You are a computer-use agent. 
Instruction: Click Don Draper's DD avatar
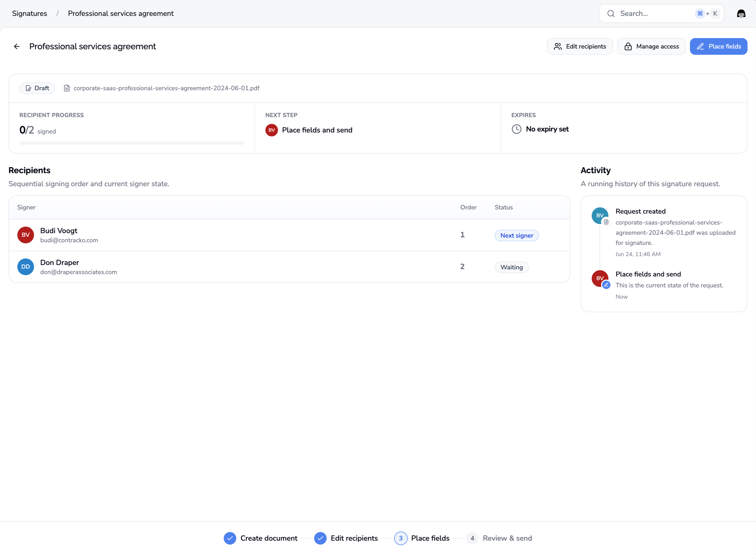point(26,267)
